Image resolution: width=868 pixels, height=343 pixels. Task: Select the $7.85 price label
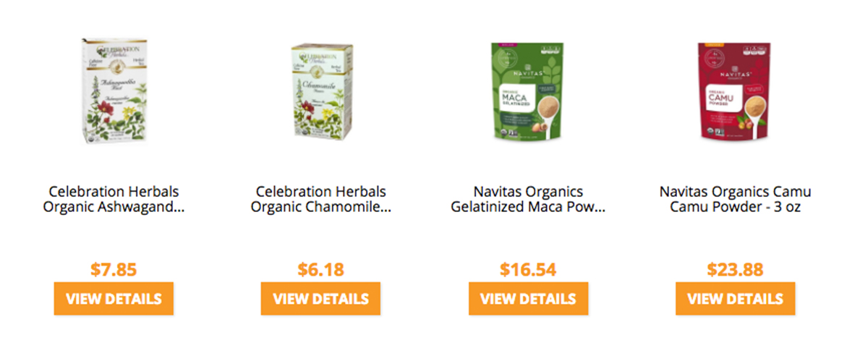coord(114,270)
